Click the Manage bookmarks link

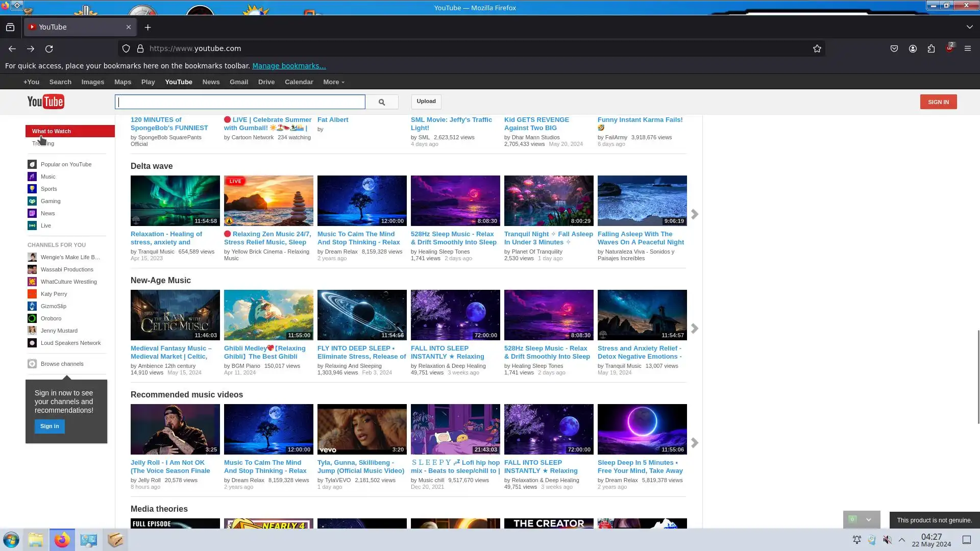coord(289,66)
